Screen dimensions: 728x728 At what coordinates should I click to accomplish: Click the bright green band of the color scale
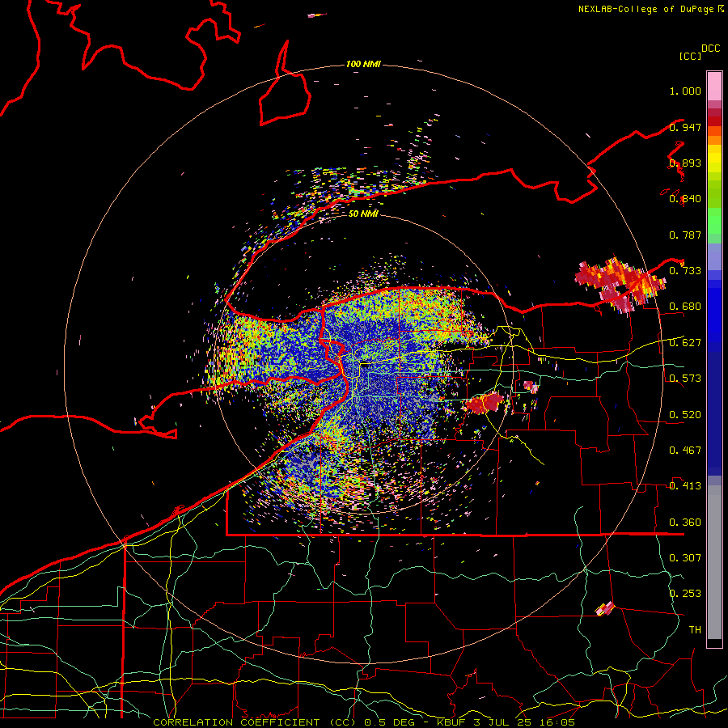[714, 221]
